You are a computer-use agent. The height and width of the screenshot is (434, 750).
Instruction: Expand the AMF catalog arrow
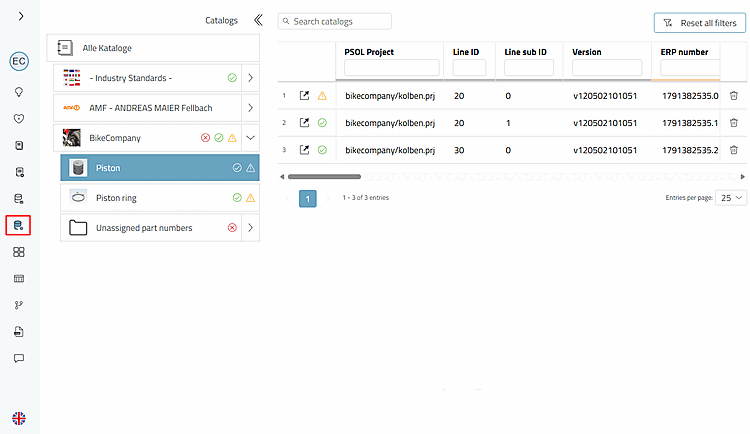(251, 108)
